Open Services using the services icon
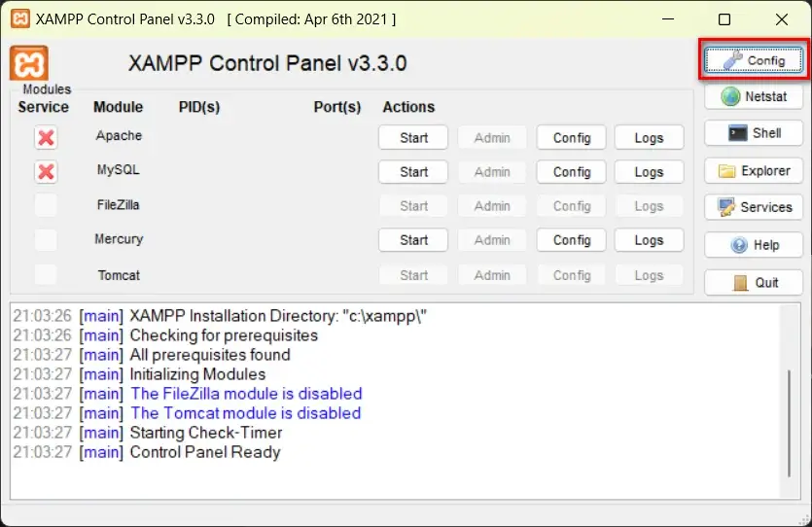This screenshot has width=812, height=527. 754,207
